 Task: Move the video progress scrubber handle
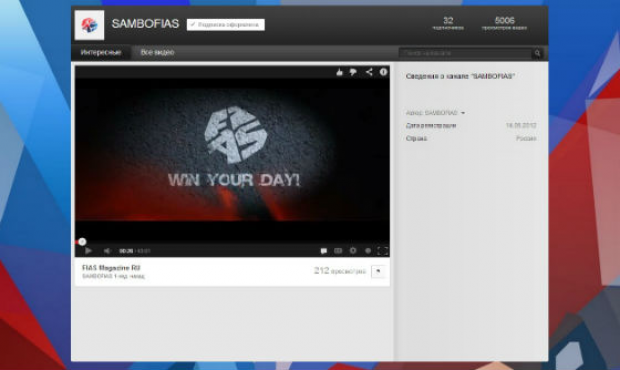point(82,242)
